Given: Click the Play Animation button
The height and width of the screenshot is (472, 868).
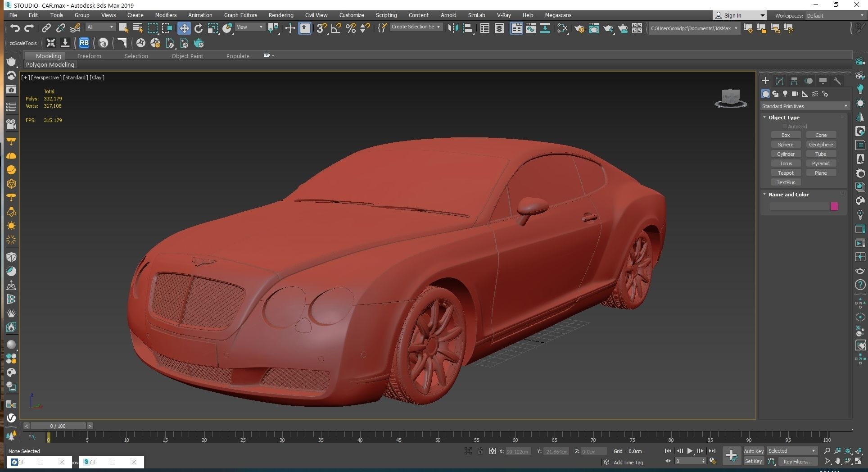Looking at the screenshot, I should (690, 451).
